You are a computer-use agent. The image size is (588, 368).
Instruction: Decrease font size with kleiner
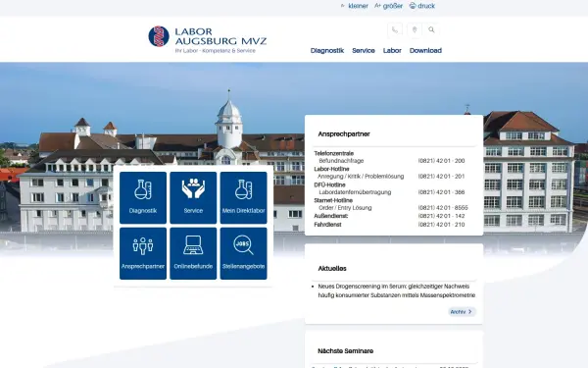click(355, 6)
